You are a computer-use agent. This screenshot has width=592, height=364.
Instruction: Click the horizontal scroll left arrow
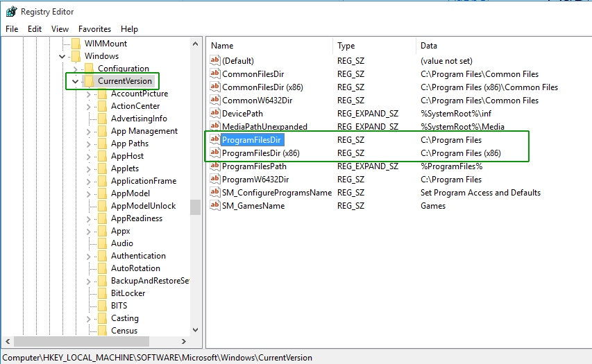(8, 341)
